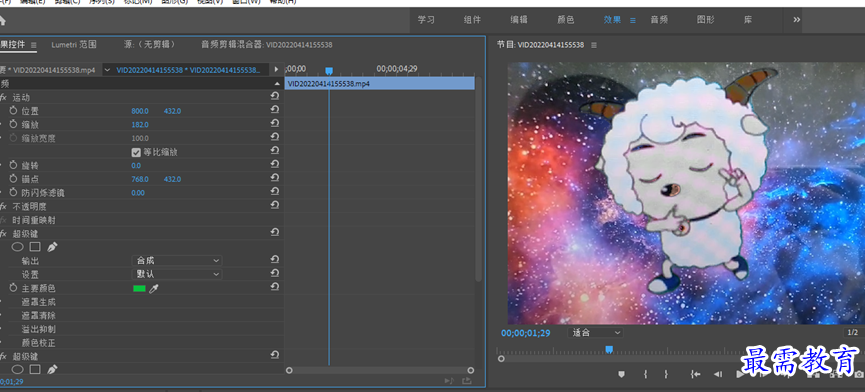Open the Lumetri 范围 panel tab
Screen dimensions: 865x392
pos(74,45)
